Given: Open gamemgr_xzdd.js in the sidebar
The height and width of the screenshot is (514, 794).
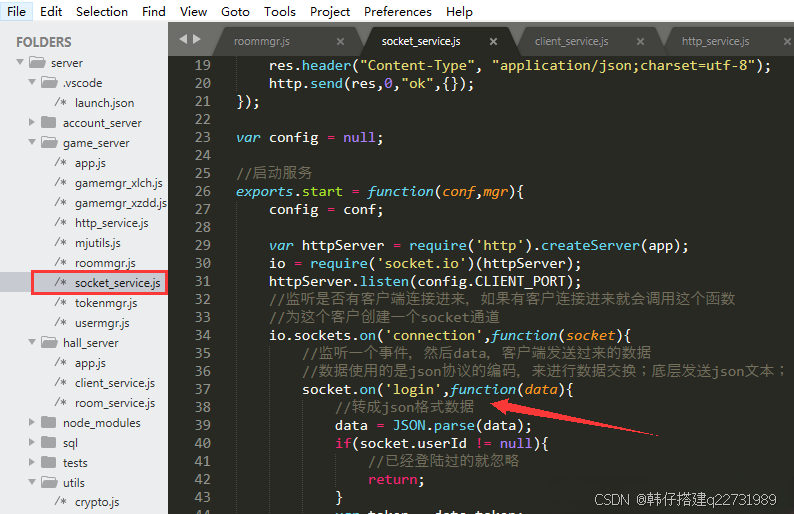Looking at the screenshot, I should pos(121,203).
